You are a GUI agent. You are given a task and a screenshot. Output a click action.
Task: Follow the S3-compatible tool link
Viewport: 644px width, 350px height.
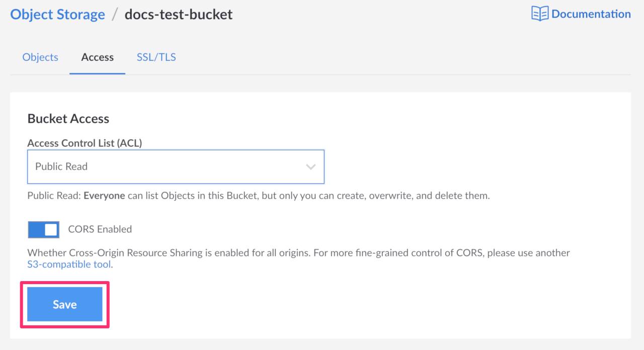68,264
